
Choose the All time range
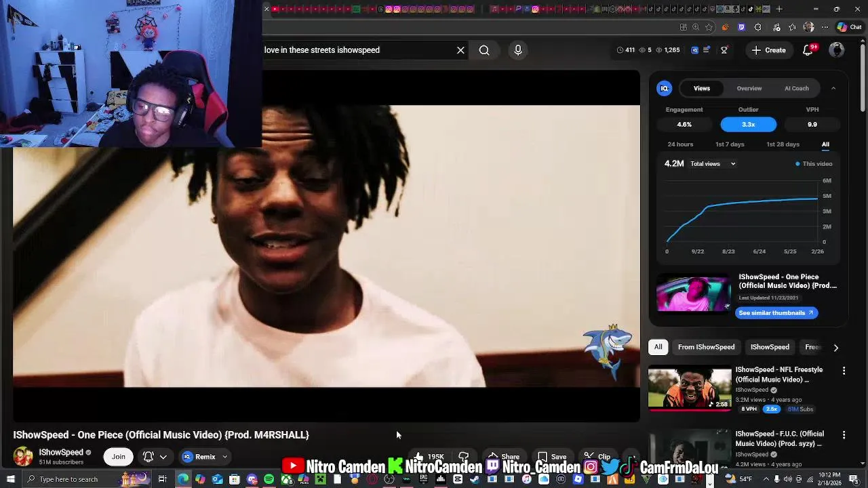pyautogui.click(x=825, y=144)
